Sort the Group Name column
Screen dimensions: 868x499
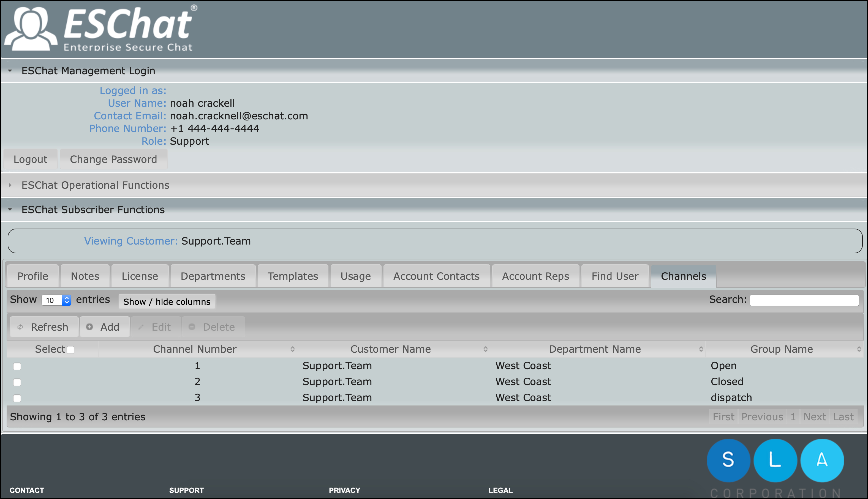859,349
